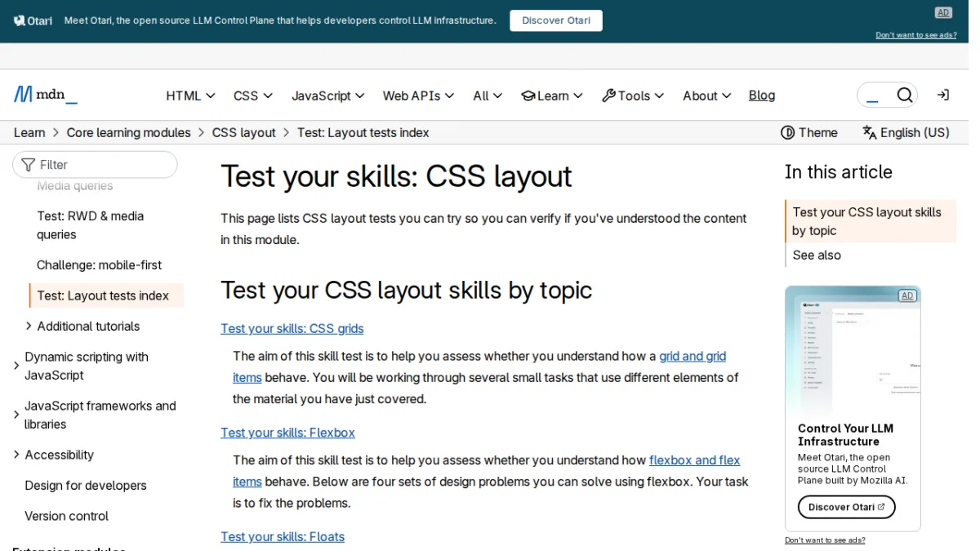Click CSS layout breadcrumb

tap(244, 132)
